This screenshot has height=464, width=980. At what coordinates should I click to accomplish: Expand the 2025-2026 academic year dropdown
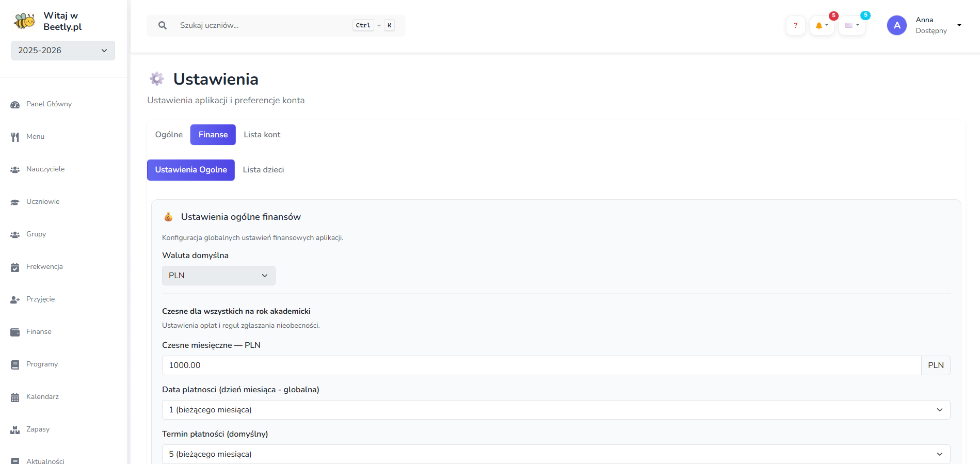(x=63, y=51)
